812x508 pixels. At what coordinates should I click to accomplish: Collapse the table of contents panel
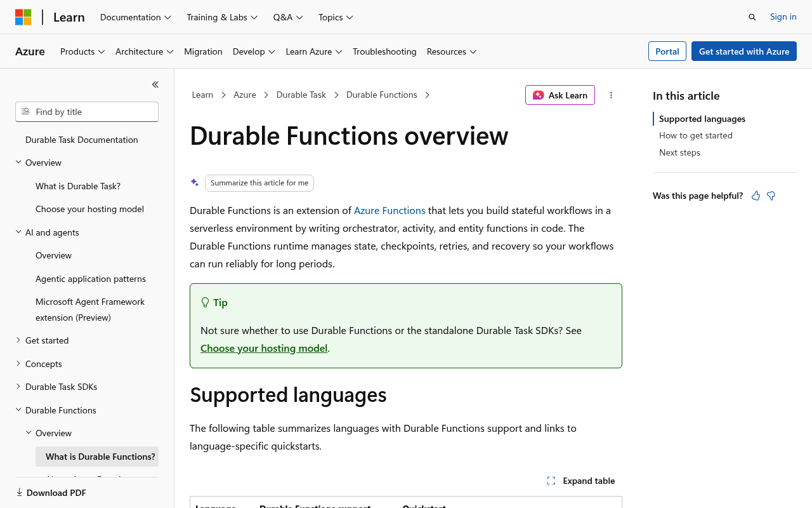pos(155,84)
